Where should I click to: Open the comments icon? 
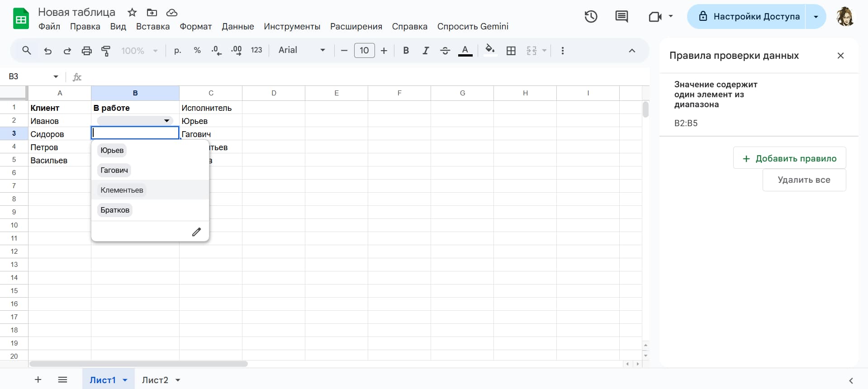click(x=621, y=17)
